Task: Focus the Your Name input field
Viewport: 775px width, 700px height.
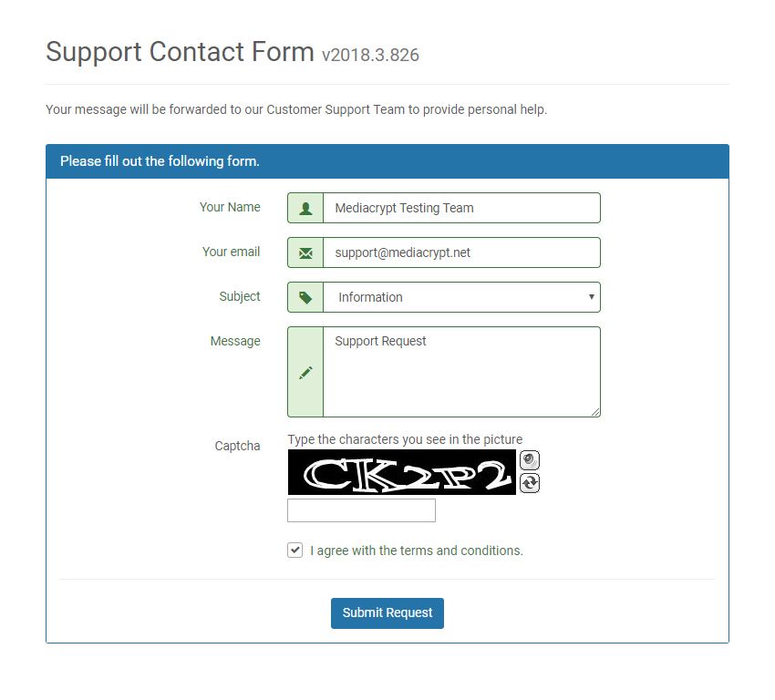Action: [x=461, y=208]
